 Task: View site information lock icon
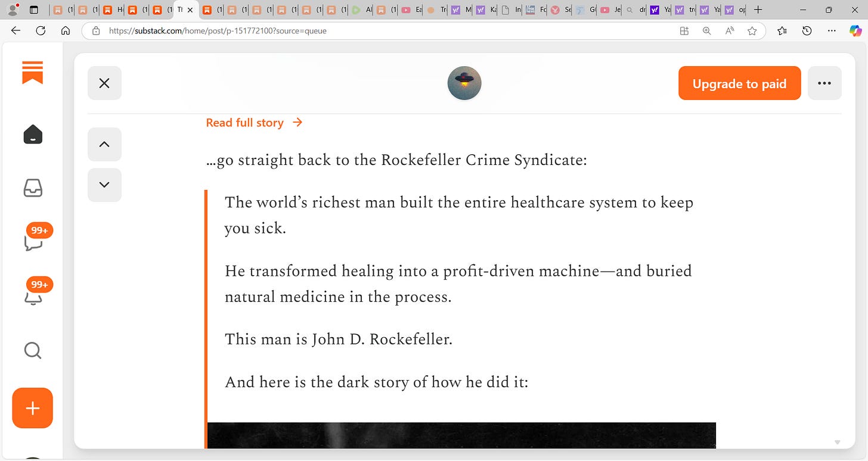[x=95, y=31]
